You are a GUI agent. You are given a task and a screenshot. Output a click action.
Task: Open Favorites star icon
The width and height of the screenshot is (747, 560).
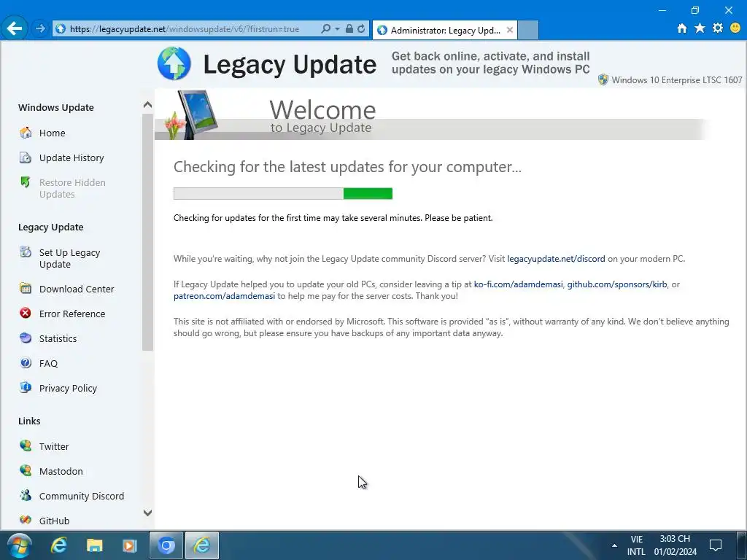700,28
